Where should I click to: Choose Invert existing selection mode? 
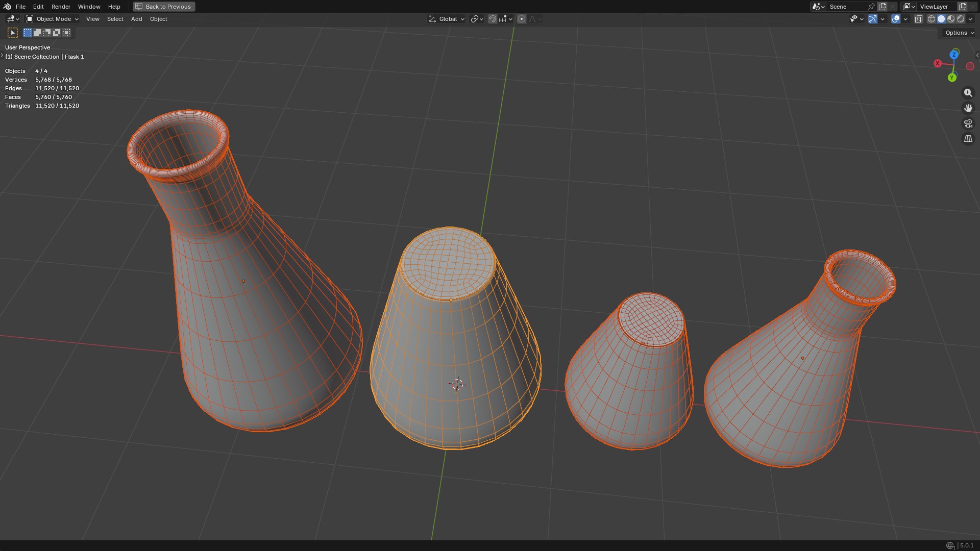point(57,33)
